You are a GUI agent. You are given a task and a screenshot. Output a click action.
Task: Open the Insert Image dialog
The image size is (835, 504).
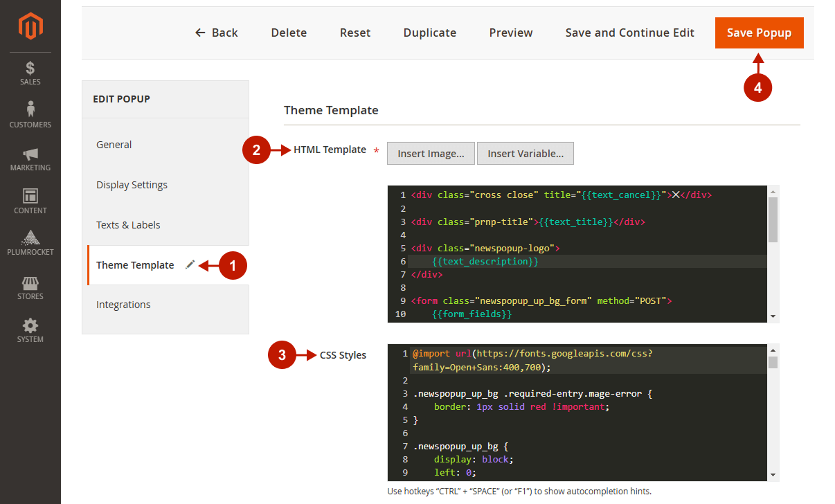(431, 153)
